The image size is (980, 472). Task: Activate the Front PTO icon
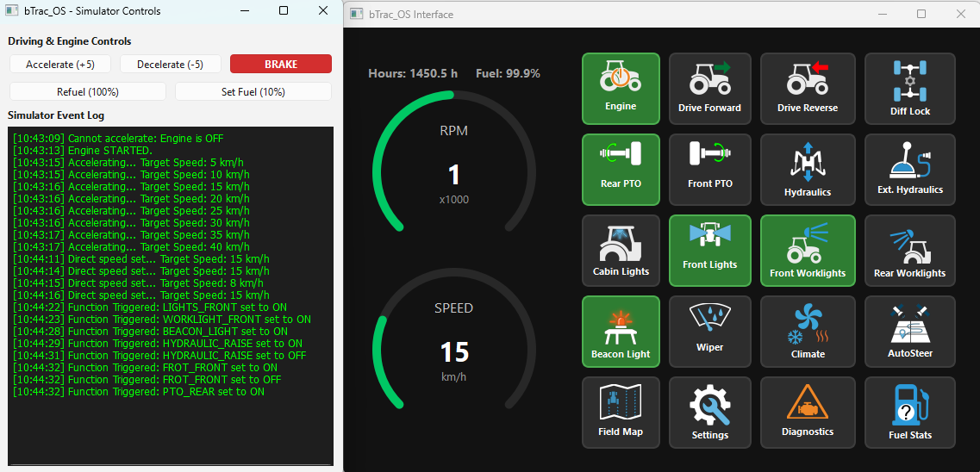709,153
